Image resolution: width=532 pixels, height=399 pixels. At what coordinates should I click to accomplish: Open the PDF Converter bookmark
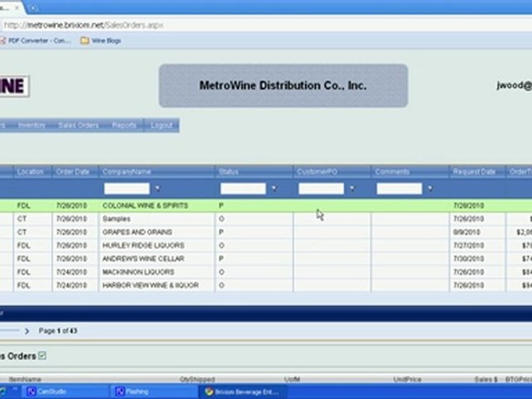coord(36,40)
